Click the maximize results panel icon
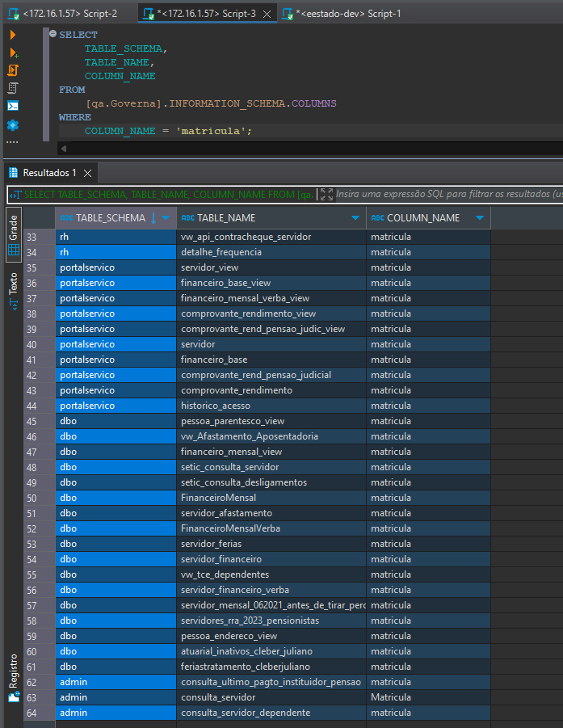 pos(327,194)
